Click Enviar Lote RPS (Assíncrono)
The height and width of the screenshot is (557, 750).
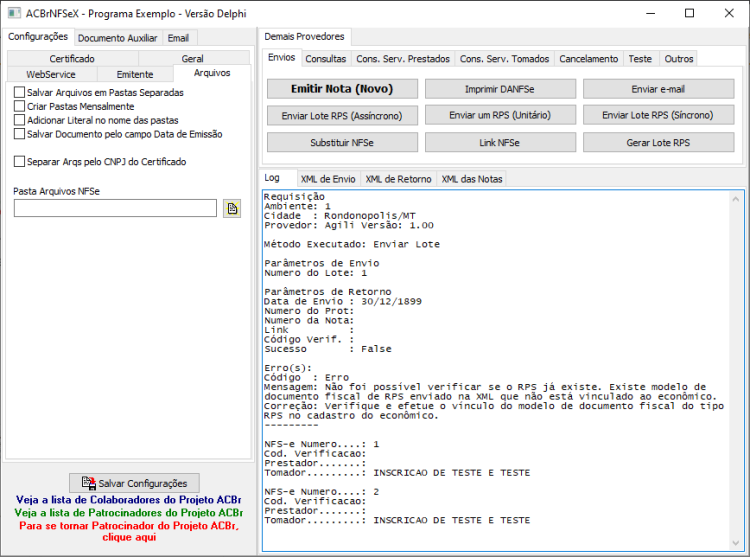[342, 116]
